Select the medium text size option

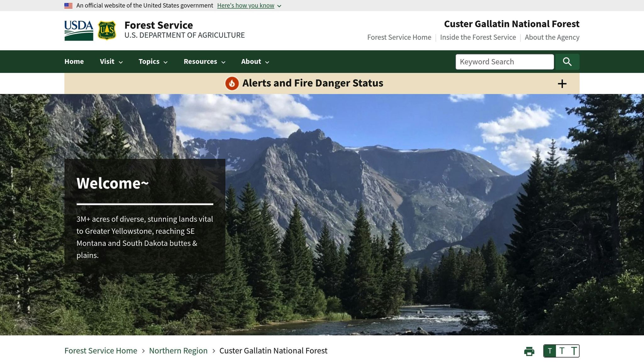[x=562, y=351]
